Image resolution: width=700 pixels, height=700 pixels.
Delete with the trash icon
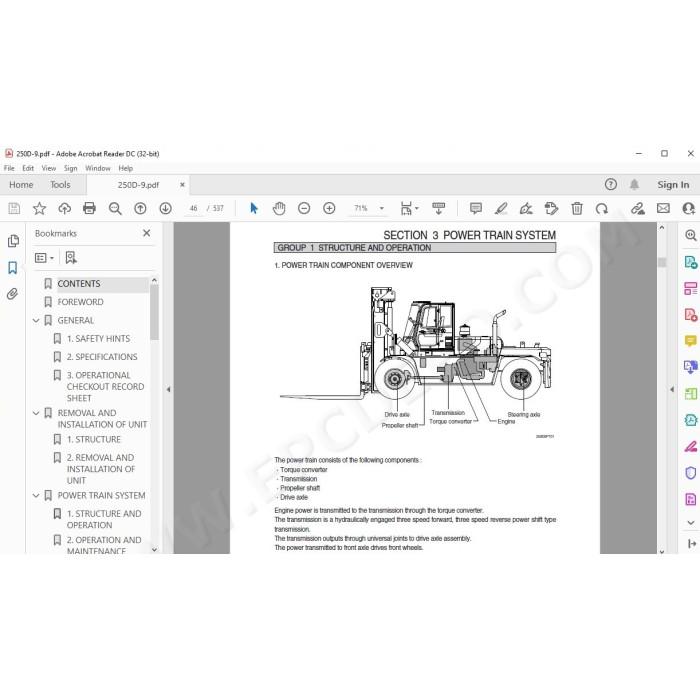click(577, 208)
